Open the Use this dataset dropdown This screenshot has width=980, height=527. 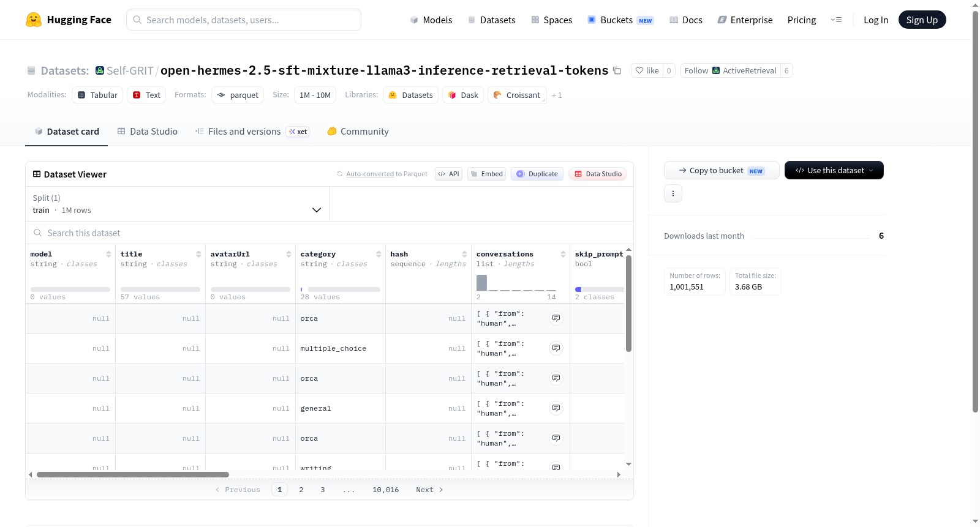834,170
